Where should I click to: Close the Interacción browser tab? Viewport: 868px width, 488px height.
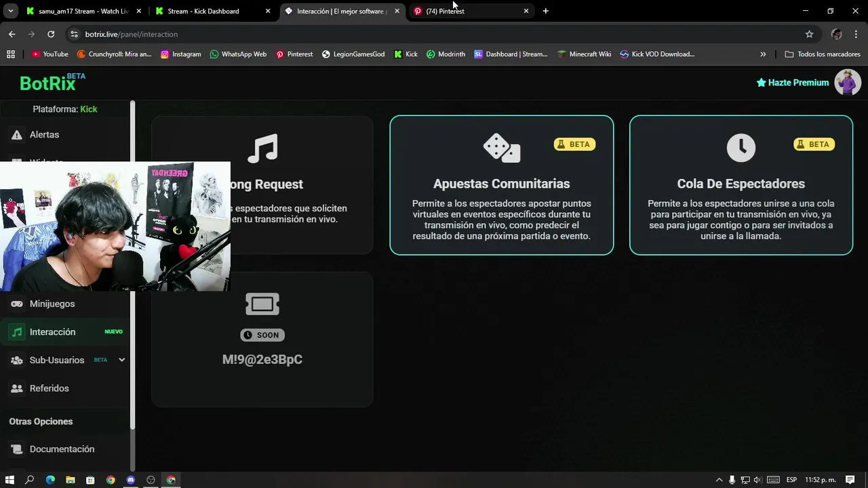coord(397,12)
